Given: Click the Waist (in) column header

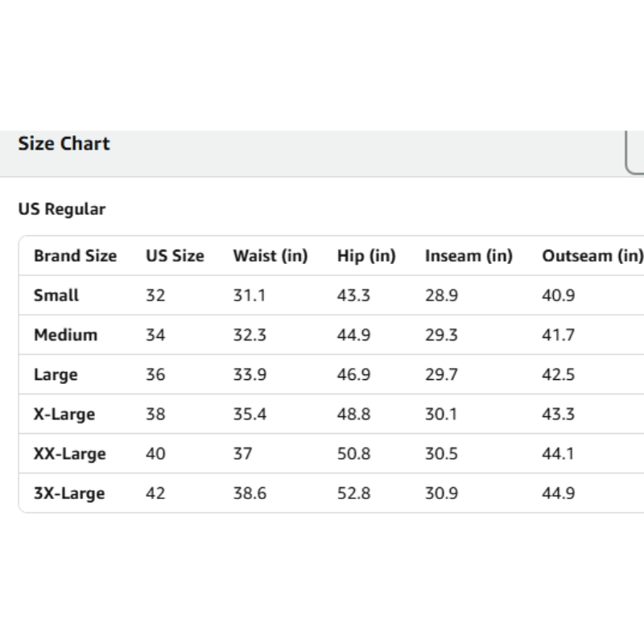Looking at the screenshot, I should [x=270, y=256].
